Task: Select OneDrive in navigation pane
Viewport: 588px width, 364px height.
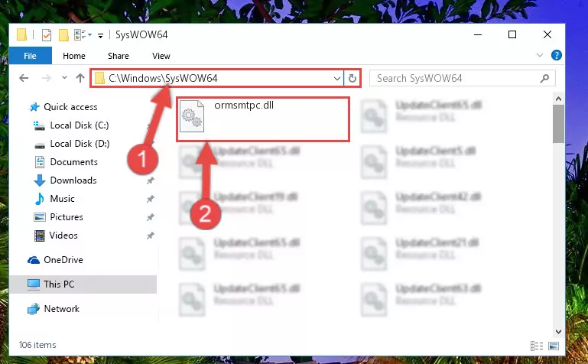Action: [x=63, y=260]
